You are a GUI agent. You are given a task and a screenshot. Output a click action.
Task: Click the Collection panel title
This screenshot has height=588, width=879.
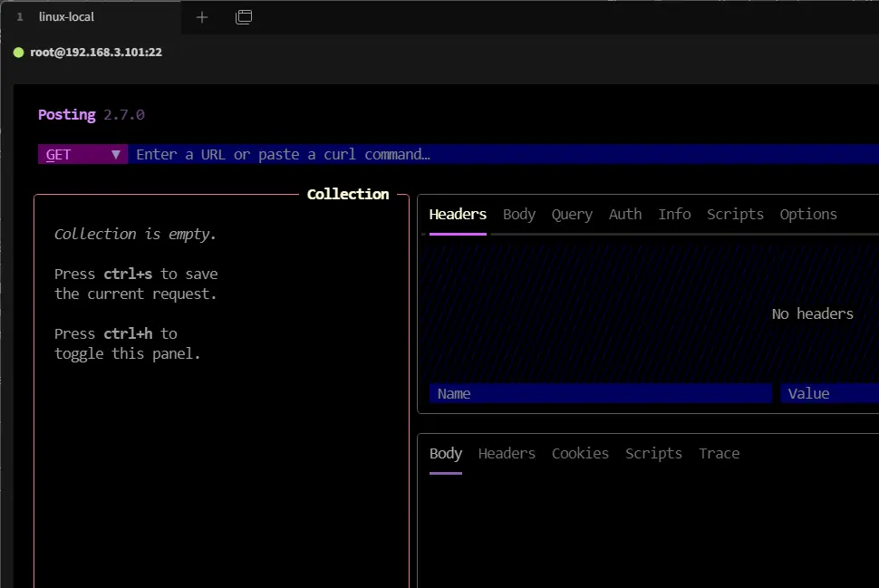tap(348, 195)
